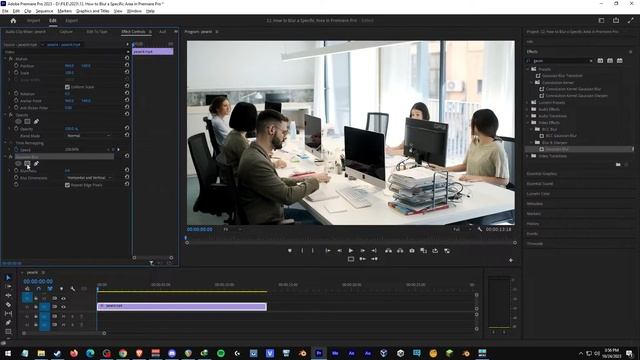
Task: Open timeline display settings wrench
Action: tap(73, 289)
